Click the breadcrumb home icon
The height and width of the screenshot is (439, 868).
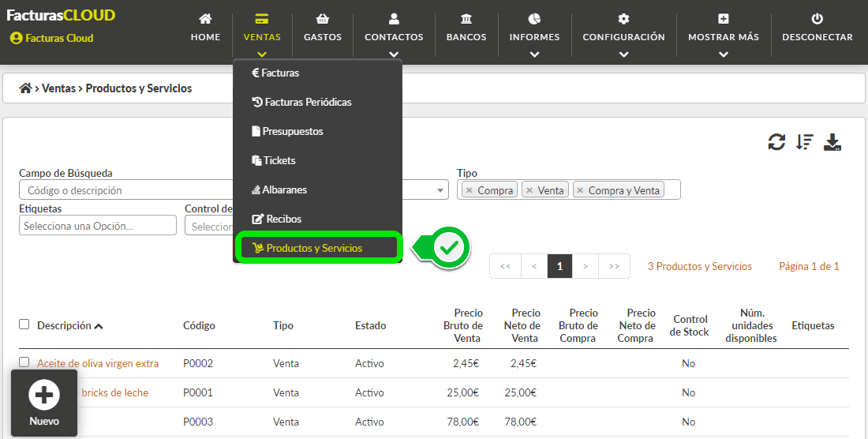coord(25,88)
